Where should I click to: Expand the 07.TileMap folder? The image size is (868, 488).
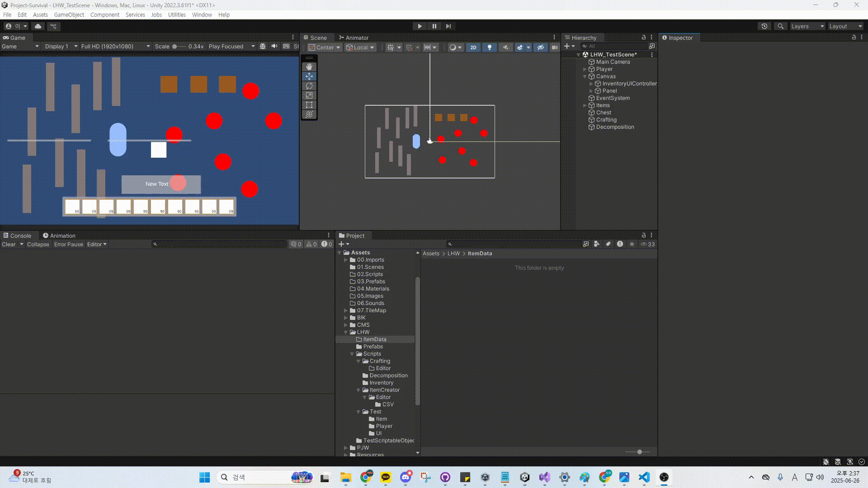click(x=346, y=310)
